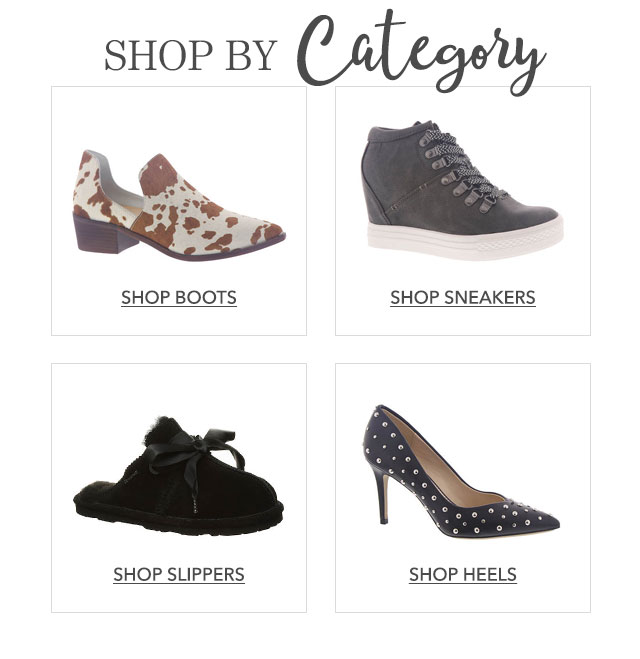Choose the studded navy pump image
This screenshot has height=659, width=640.
(x=461, y=471)
